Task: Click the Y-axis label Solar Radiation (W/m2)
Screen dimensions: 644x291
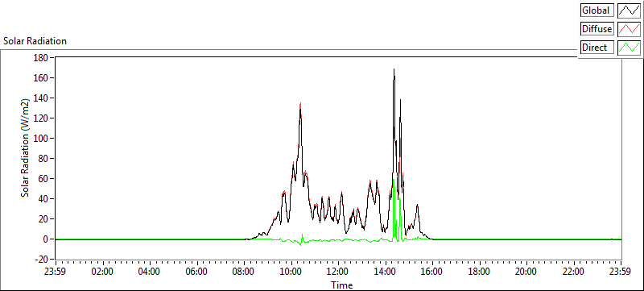Action: click(x=26, y=148)
